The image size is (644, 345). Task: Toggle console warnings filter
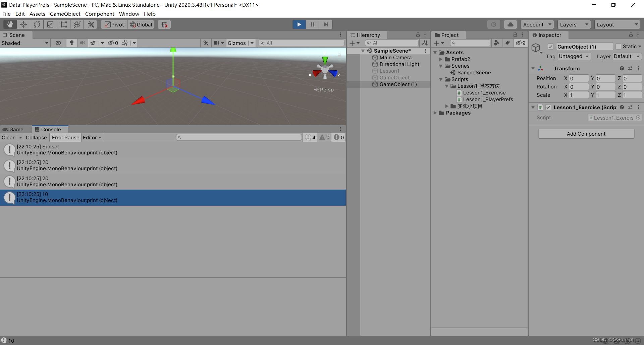324,137
